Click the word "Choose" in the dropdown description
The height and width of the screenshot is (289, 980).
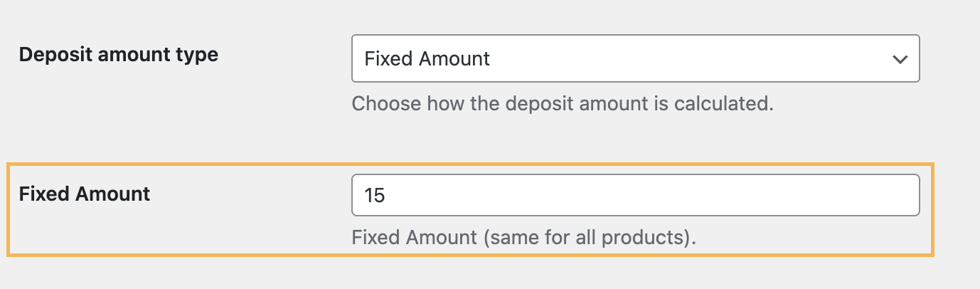[386, 104]
